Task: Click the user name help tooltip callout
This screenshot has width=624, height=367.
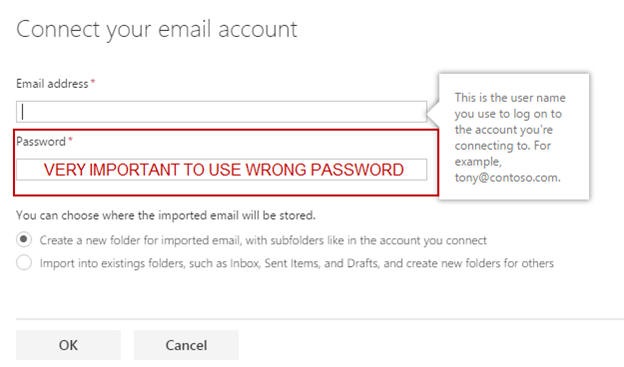Action: coord(514,136)
